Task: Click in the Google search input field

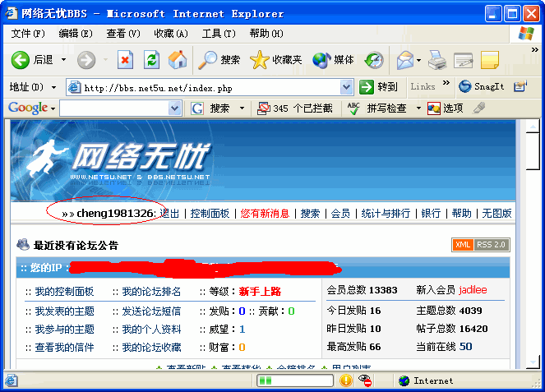Action: pyautogui.click(x=114, y=108)
